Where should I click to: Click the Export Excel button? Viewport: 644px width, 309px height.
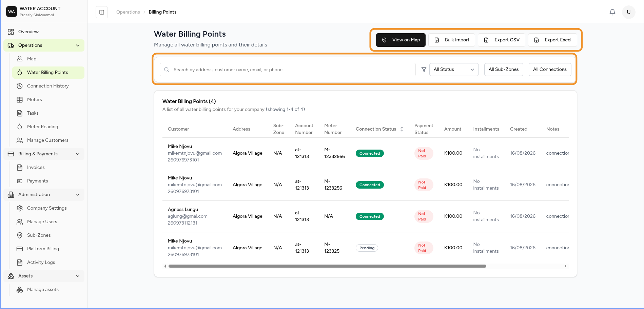(552, 40)
